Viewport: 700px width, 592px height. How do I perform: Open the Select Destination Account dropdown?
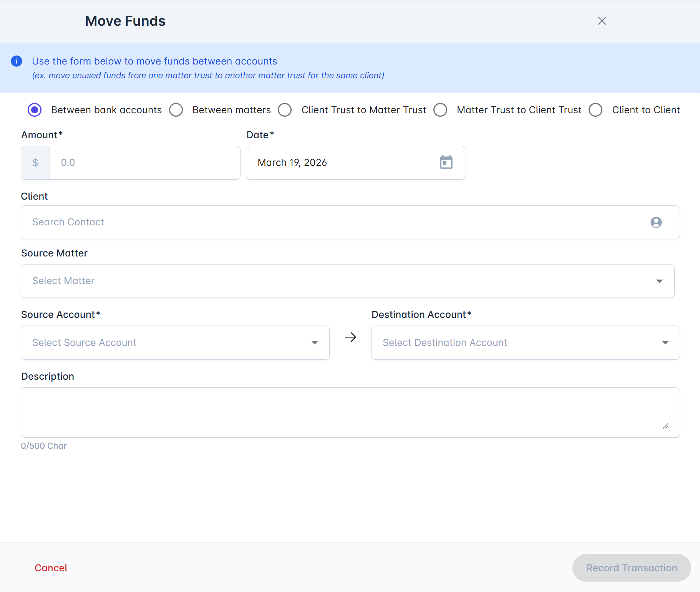[525, 343]
